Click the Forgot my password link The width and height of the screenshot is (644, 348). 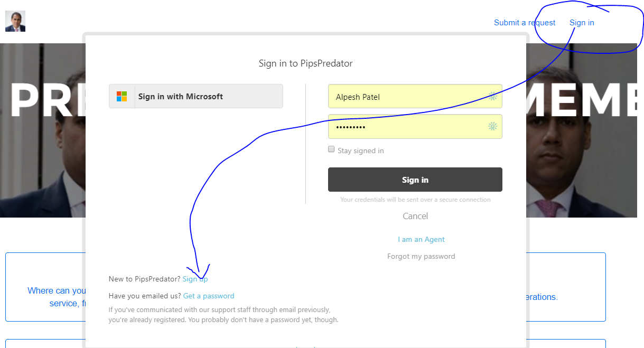click(421, 256)
